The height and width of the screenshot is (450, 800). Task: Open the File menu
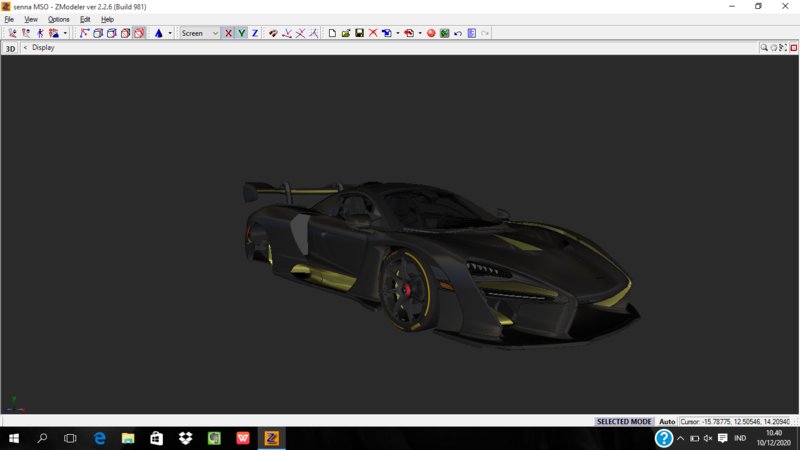click(9, 19)
